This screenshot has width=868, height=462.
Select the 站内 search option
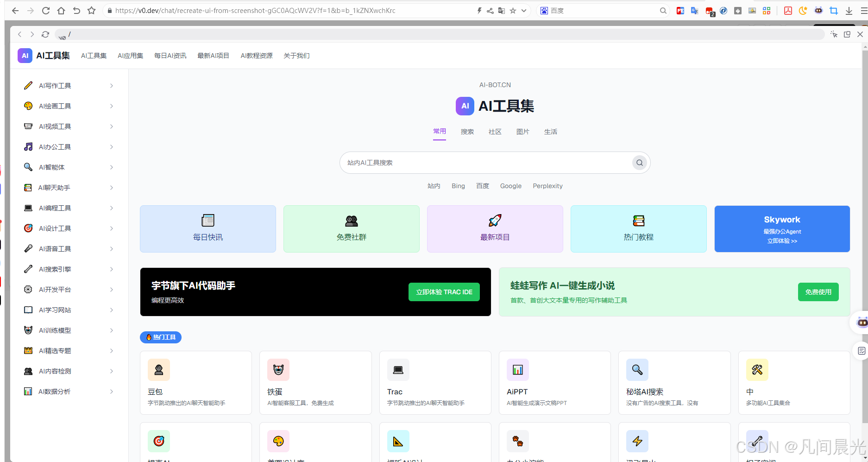434,186
